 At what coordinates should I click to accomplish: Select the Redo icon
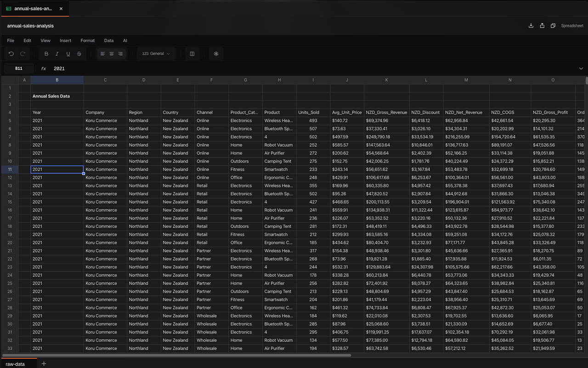pos(23,54)
